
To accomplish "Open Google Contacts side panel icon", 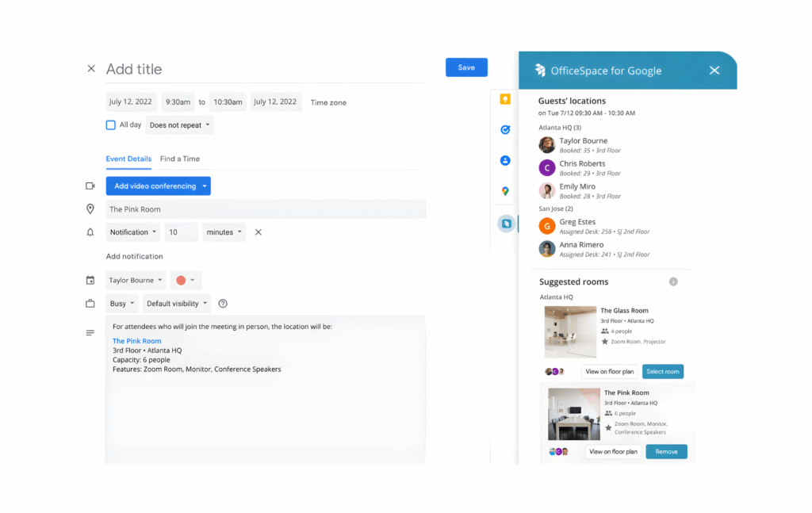I will coord(505,160).
